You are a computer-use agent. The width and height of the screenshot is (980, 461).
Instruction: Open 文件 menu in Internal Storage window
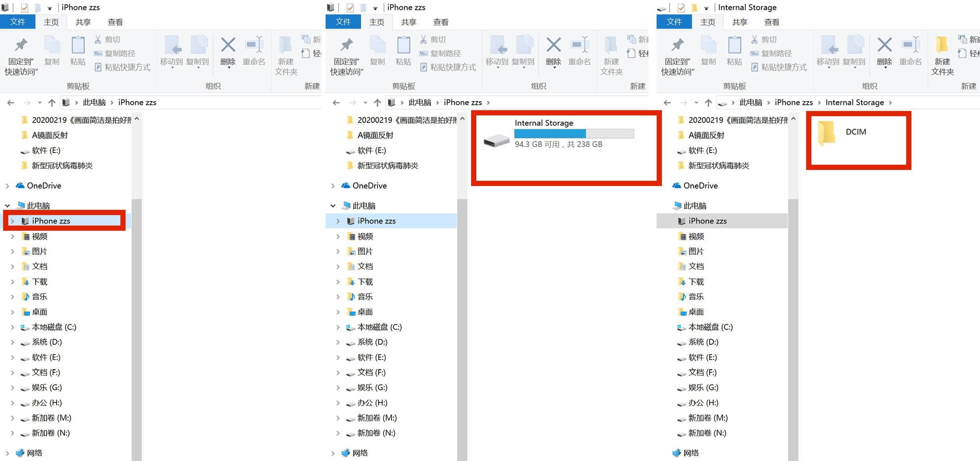(x=674, y=22)
